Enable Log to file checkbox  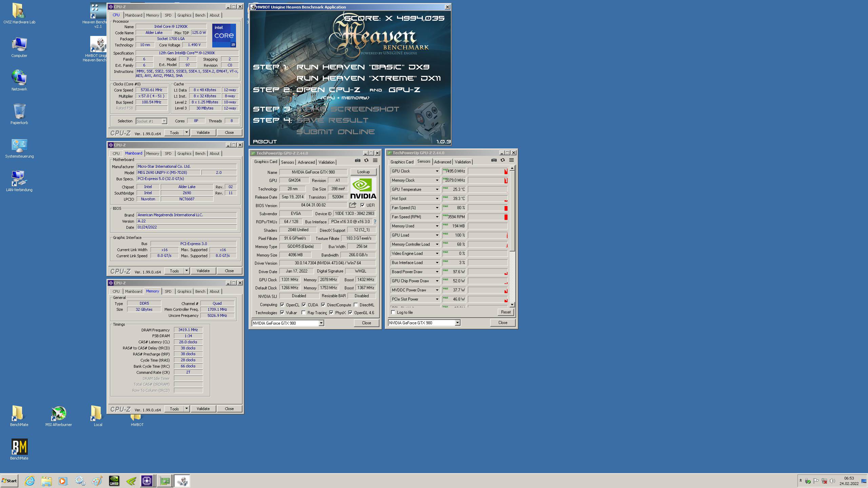click(393, 312)
